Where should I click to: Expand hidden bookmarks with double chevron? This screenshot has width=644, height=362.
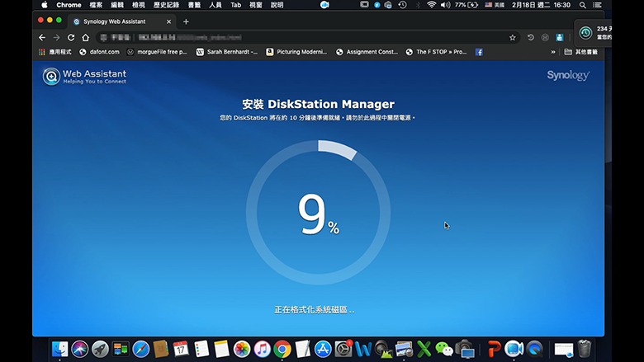[x=553, y=52]
